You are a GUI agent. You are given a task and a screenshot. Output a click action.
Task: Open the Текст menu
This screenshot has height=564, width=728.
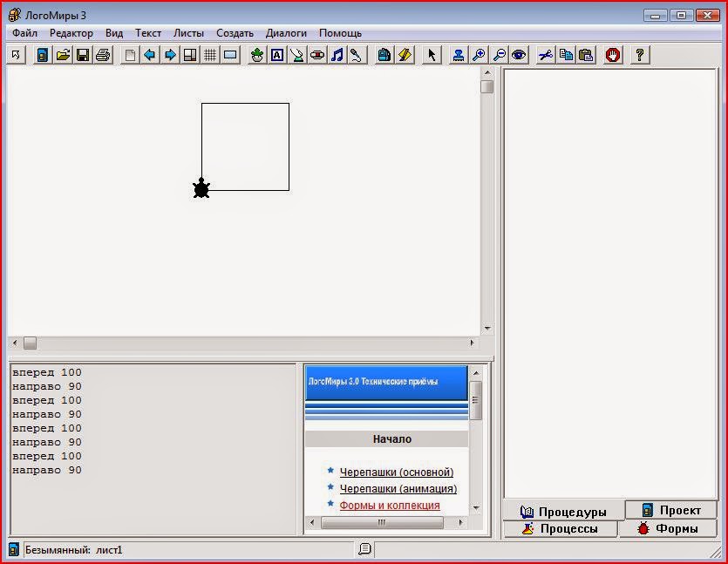point(148,33)
